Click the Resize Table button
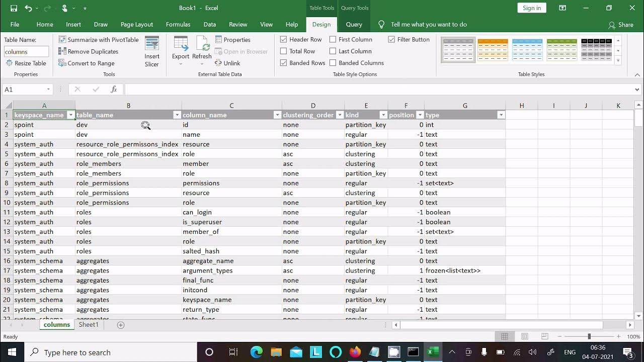Screen dimensions: 644x362 click(x=26, y=63)
